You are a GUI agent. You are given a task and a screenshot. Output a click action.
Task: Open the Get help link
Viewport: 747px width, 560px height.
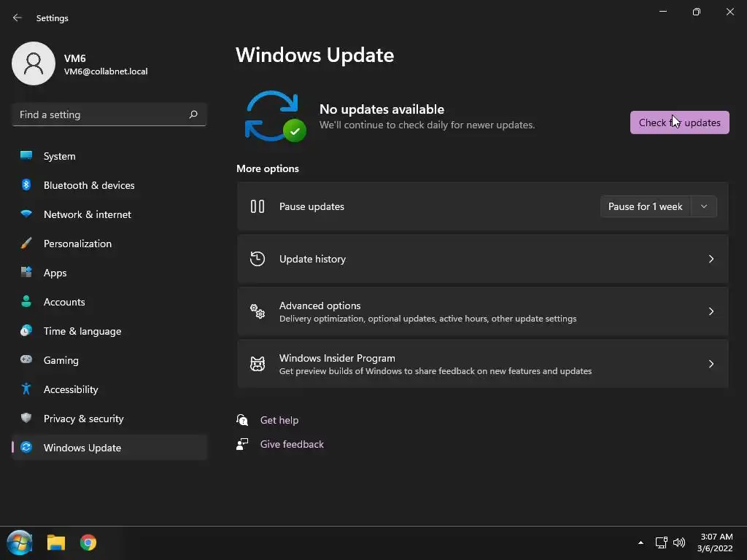pos(279,420)
